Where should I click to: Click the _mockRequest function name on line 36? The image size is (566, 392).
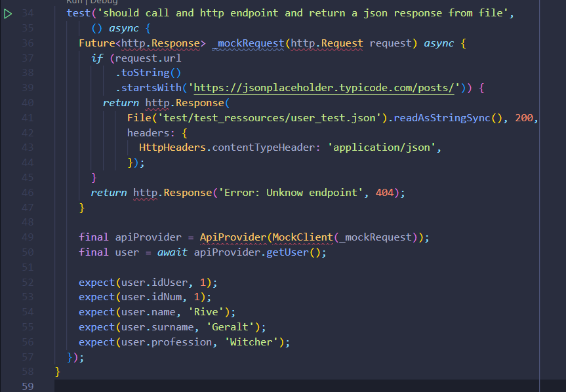[x=248, y=43]
